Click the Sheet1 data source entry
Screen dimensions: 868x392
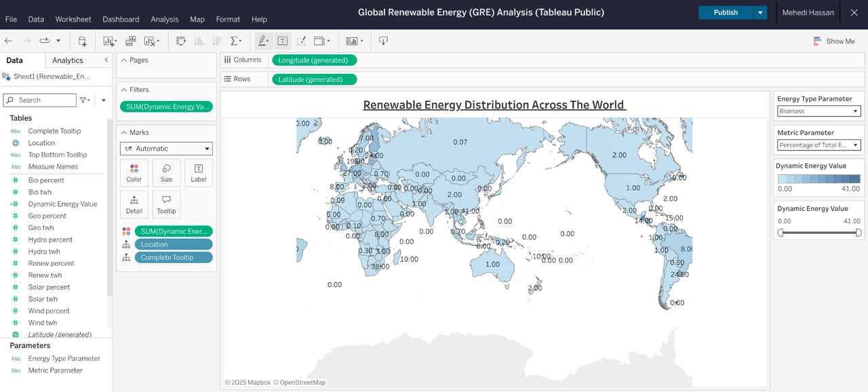(51, 77)
